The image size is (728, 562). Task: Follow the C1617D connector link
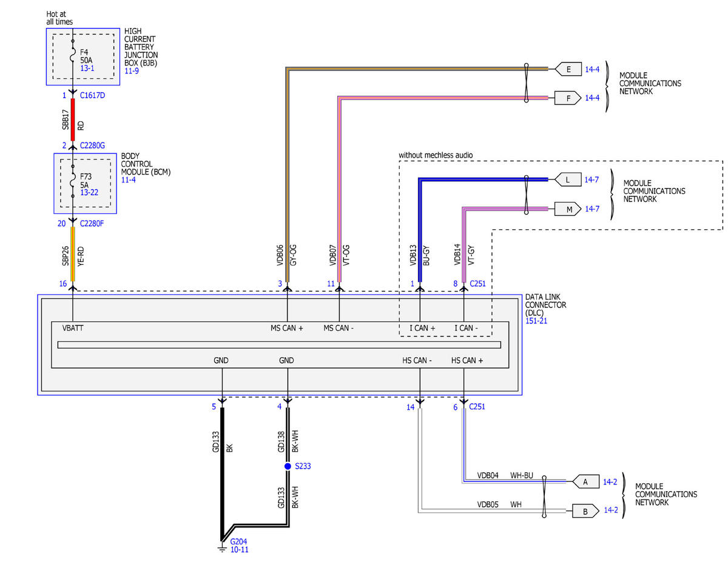coord(92,96)
